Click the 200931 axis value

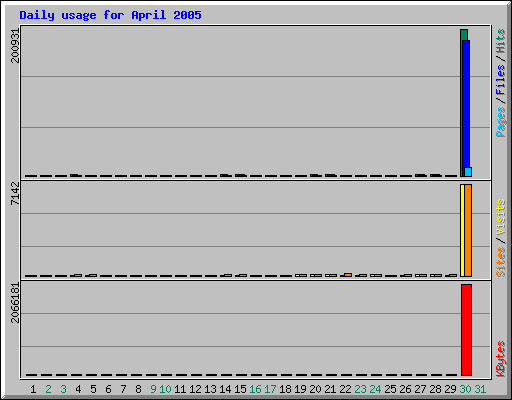15,46
